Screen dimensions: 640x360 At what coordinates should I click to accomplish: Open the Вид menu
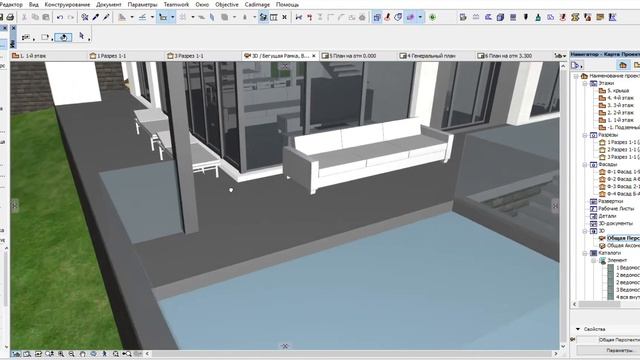pyautogui.click(x=33, y=4)
